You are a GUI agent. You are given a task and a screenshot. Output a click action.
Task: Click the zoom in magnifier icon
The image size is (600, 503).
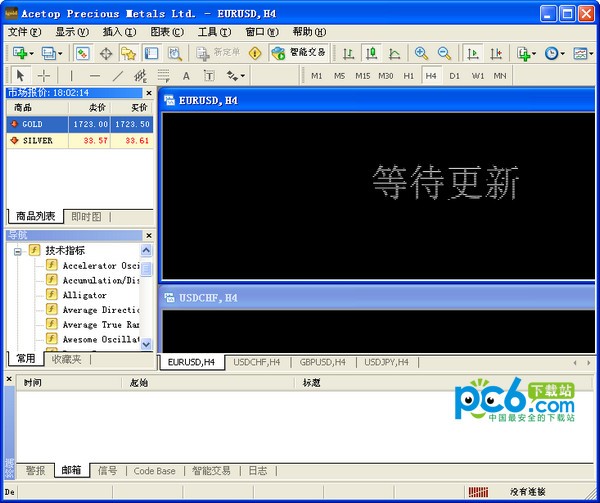pos(421,53)
